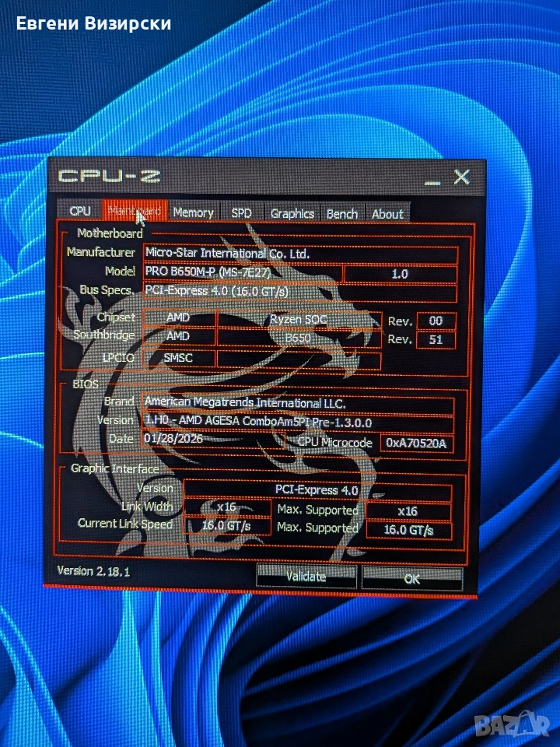Open the Graphics tab
The height and width of the screenshot is (747, 560).
pyautogui.click(x=292, y=213)
